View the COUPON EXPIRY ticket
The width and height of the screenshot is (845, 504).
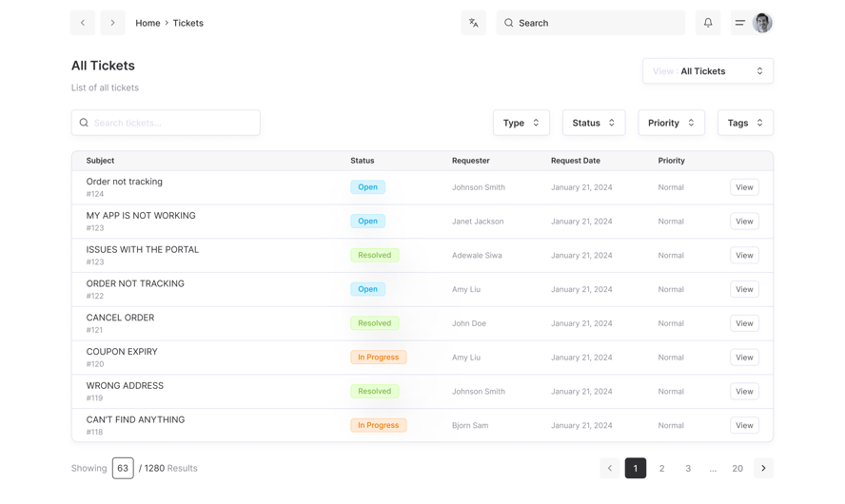[744, 358]
